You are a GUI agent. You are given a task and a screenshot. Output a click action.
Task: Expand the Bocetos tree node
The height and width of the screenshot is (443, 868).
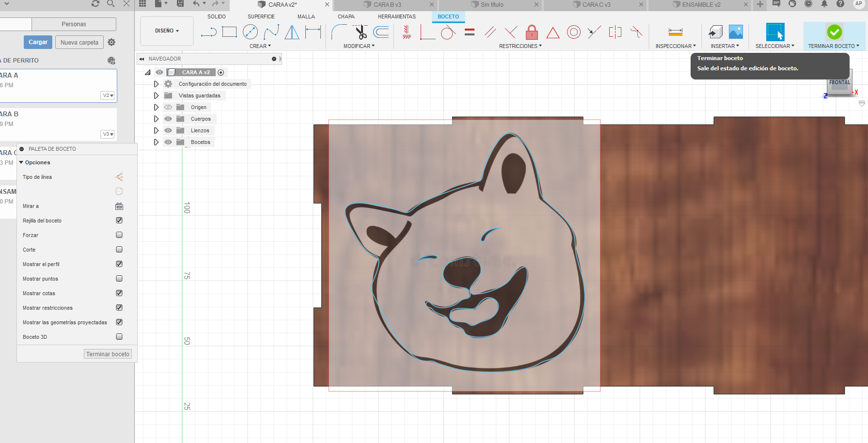[x=156, y=142]
